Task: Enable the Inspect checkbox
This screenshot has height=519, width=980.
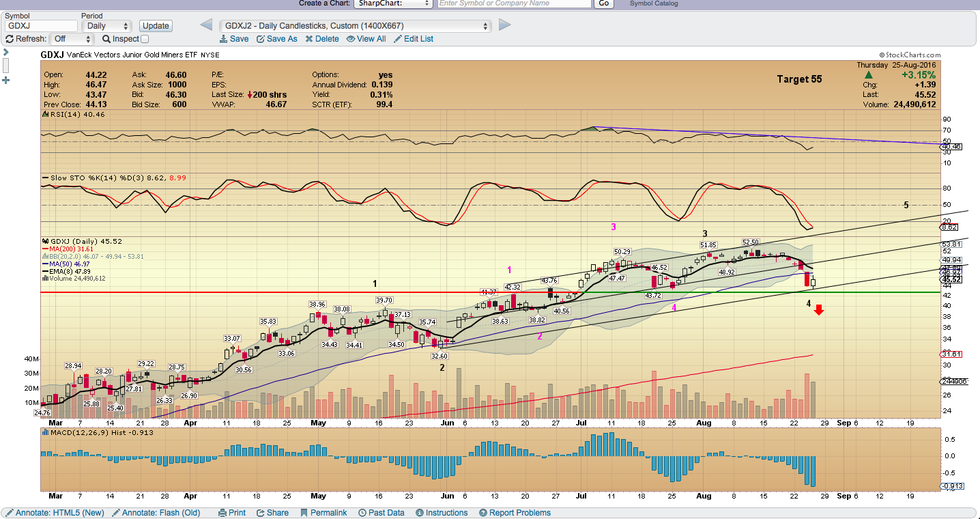Action: [x=144, y=39]
